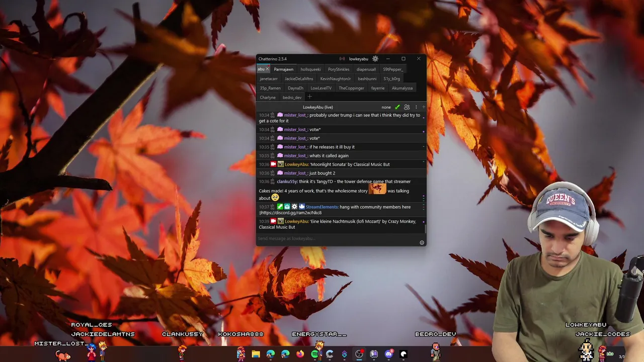The image size is (644, 362).
Task: Switch to the Charlyne tab
Action: click(268, 98)
